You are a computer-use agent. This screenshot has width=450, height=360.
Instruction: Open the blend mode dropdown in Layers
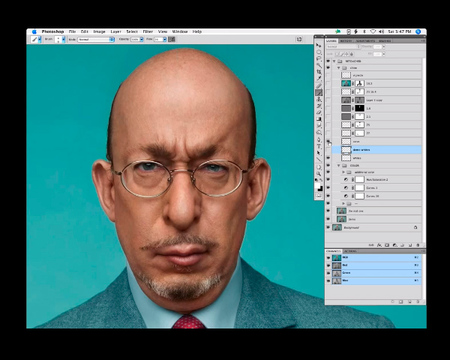[343, 47]
